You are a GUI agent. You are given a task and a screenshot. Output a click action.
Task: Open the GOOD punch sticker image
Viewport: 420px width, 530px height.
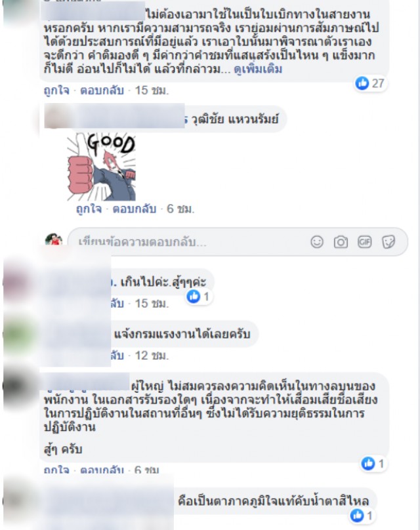point(101,167)
